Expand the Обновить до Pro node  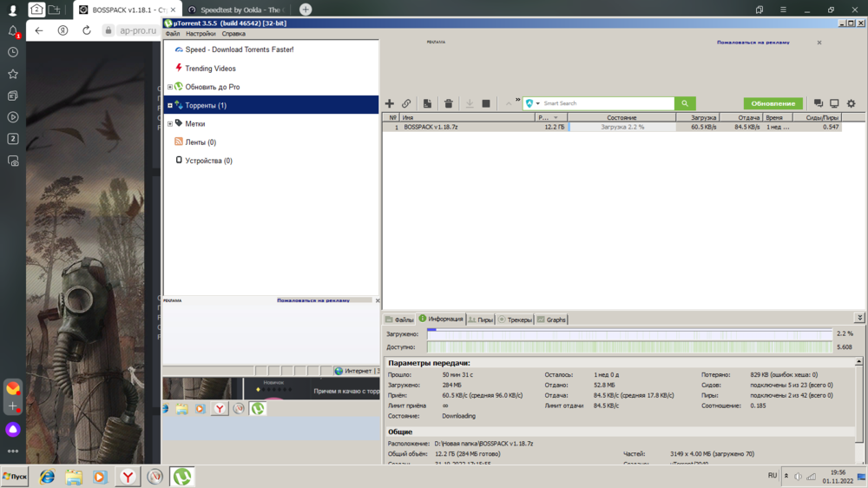click(x=170, y=87)
